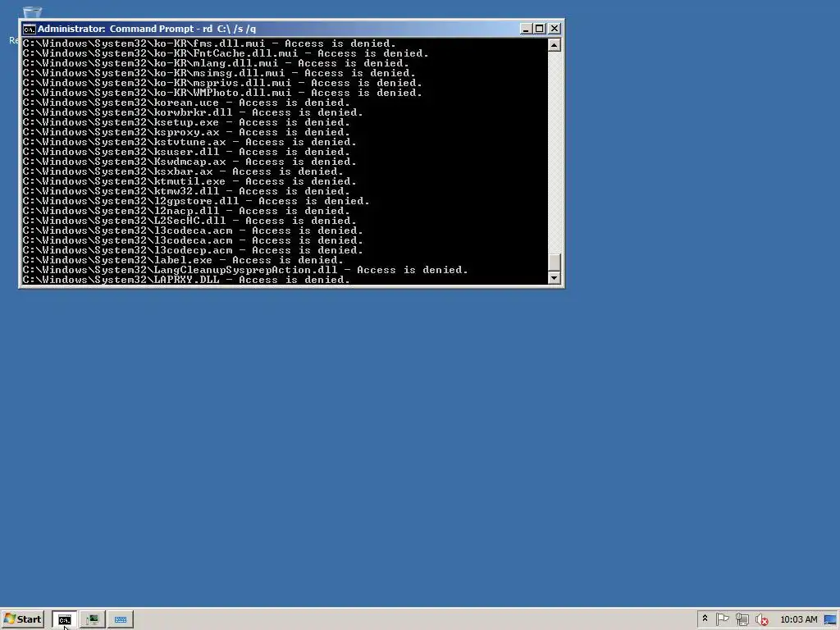Click the Command Prompt title bar text
Screen dimensions: 840x630
point(147,29)
